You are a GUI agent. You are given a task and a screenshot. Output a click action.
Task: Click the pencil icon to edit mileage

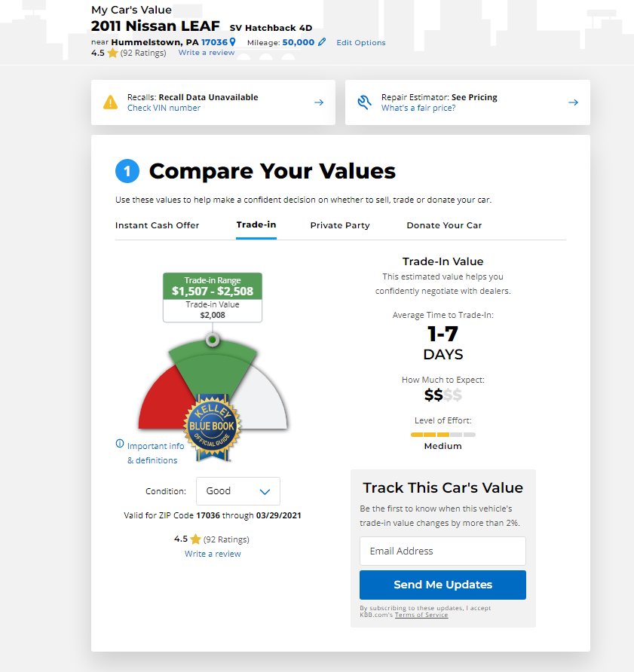pos(322,42)
